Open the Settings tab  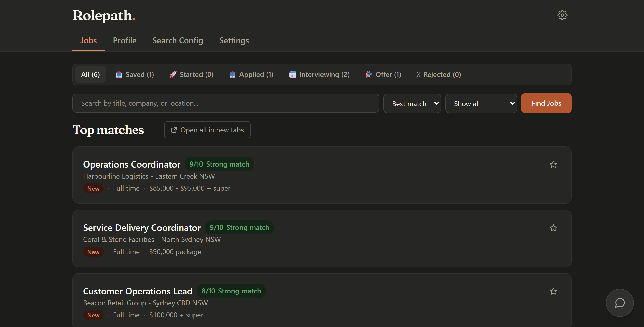(x=234, y=40)
